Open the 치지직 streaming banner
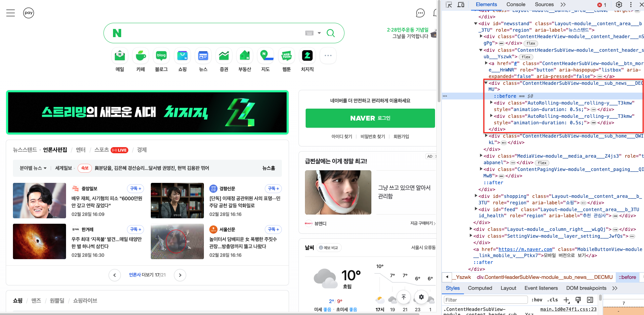The width and height of the screenshot is (644, 315). point(147,112)
